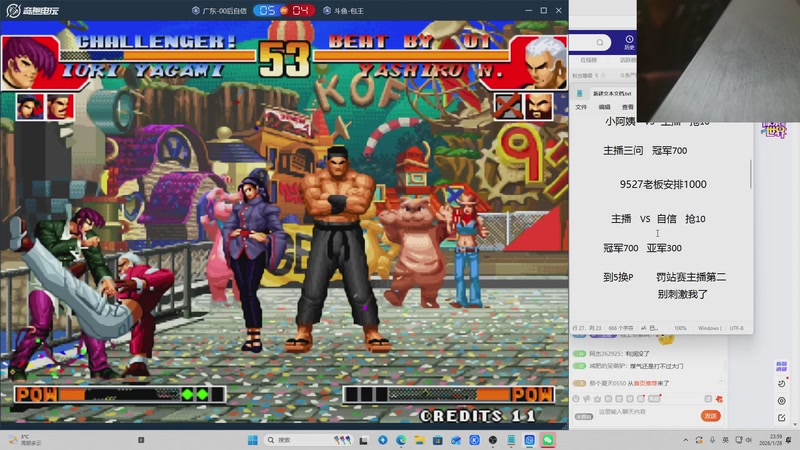The width and height of the screenshot is (800, 450).
Task: Open the notification bell in the taskbar
Action: pos(789,440)
